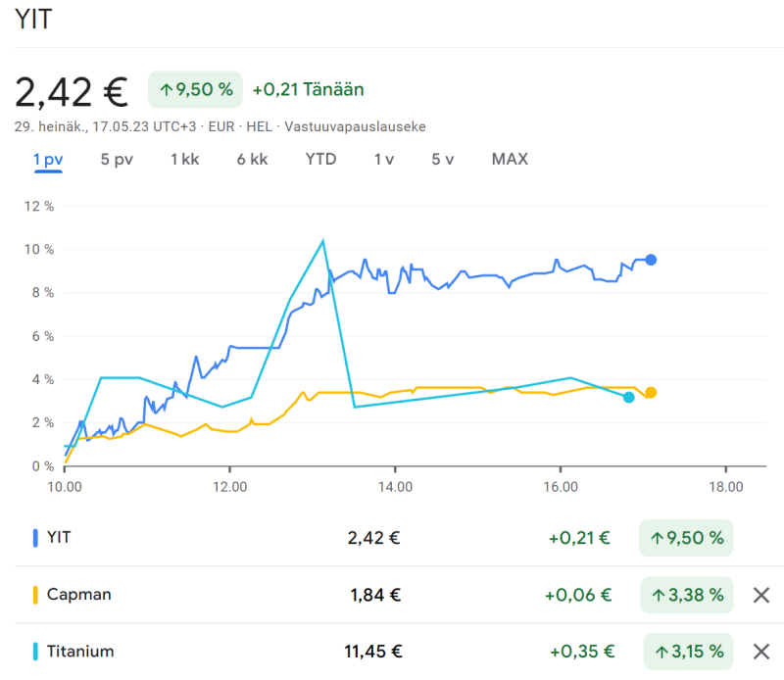Click the 16.00 x-axis label
This screenshot has width=784, height=680.
click(x=561, y=487)
